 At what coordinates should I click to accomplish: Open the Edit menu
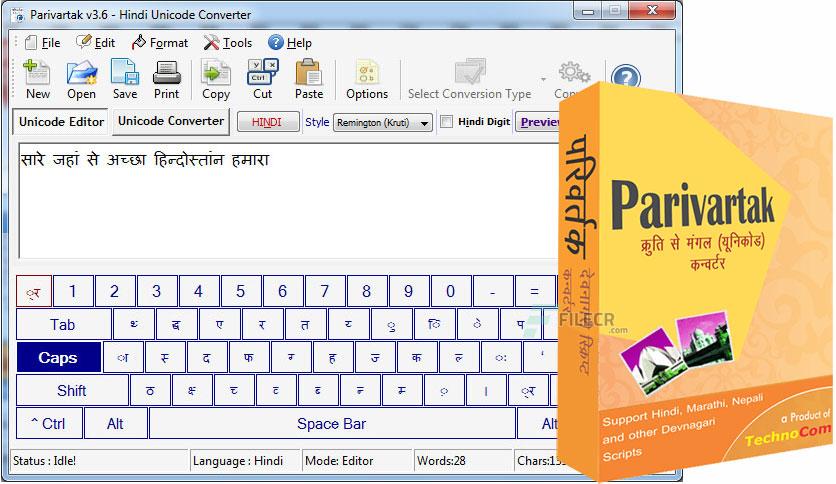(x=96, y=43)
